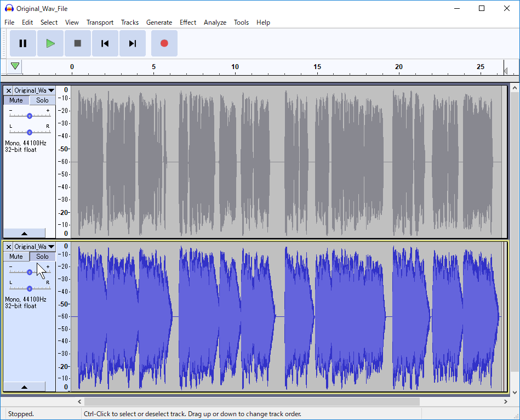Click the 'Stopped.' status bar text
Viewport: 520px width, 420px height.
(21, 414)
